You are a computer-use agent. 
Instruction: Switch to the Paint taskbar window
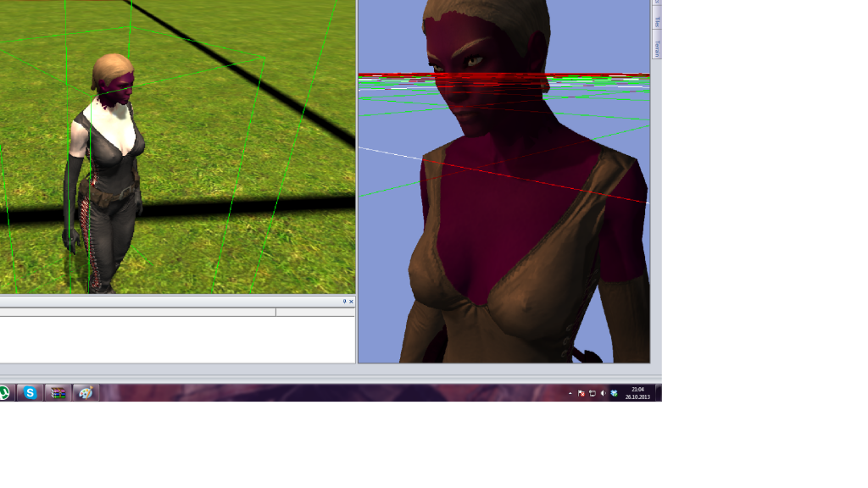click(85, 393)
